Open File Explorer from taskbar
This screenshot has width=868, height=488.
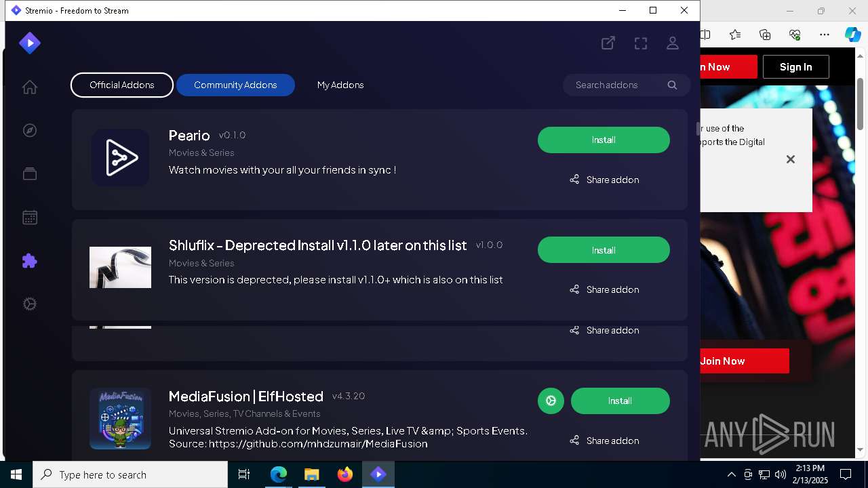[311, 474]
